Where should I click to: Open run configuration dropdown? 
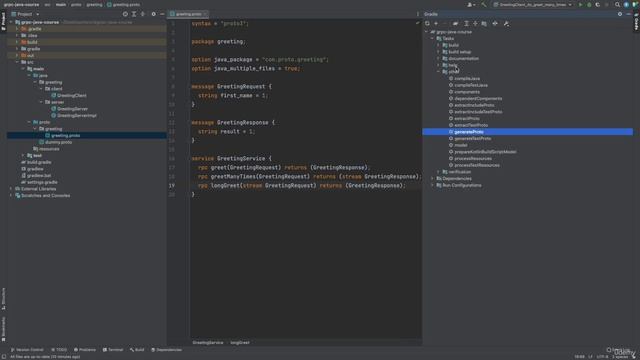pyautogui.click(x=533, y=4)
